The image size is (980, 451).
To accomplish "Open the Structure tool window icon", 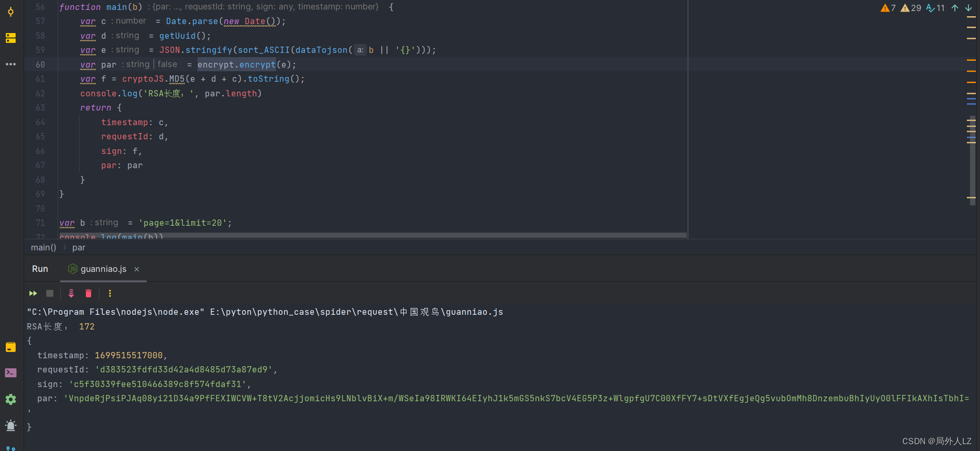I will pos(10,38).
